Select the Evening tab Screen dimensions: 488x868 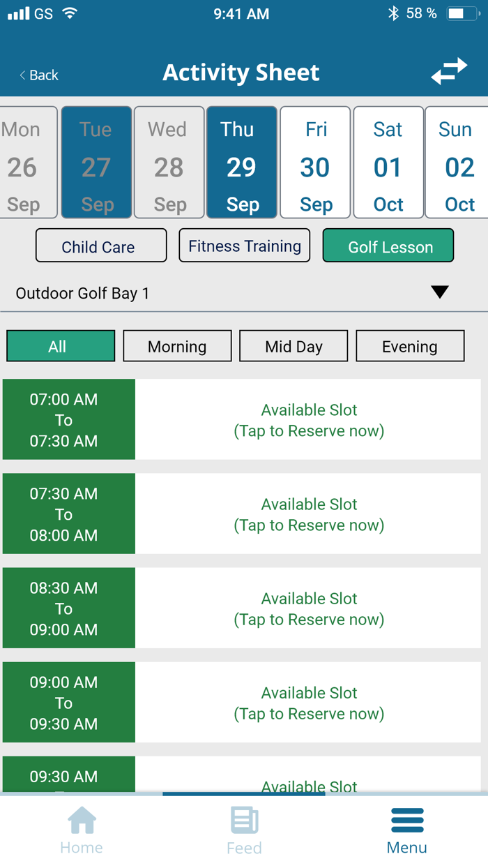pyautogui.click(x=410, y=345)
